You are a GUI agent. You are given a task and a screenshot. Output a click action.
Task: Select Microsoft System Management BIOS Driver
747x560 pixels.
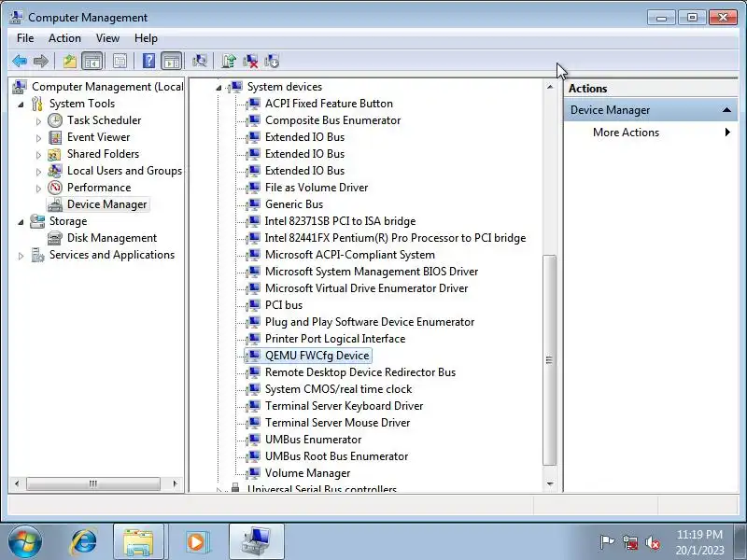point(371,272)
